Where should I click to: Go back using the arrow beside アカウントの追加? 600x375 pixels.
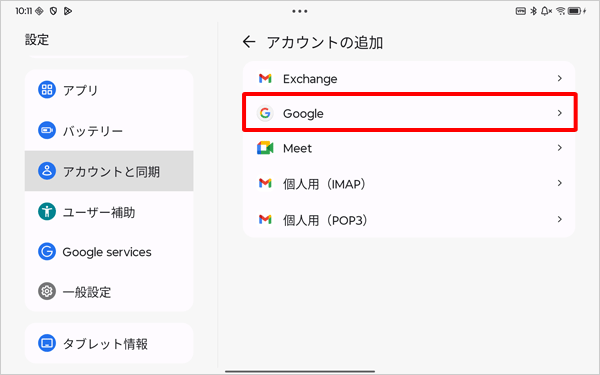pos(249,42)
